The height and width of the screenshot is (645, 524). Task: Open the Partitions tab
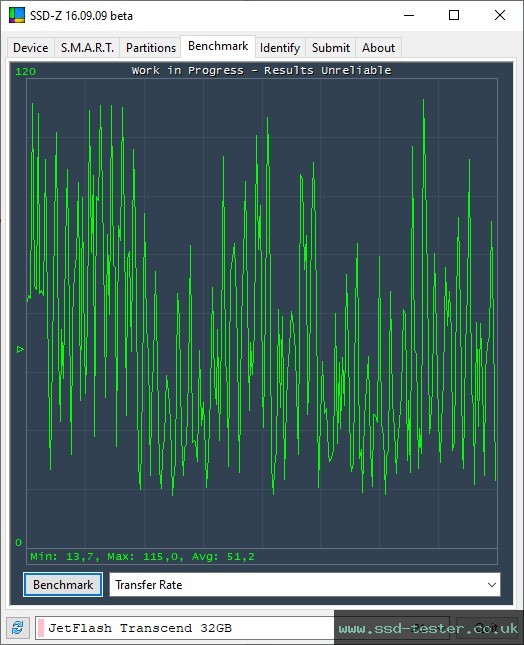click(x=151, y=48)
